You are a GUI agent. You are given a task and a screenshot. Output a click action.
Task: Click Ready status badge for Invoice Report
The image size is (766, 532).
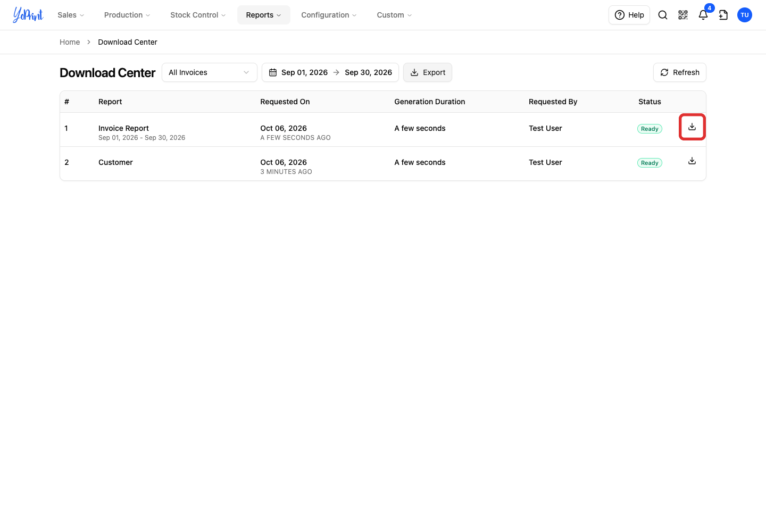650,129
